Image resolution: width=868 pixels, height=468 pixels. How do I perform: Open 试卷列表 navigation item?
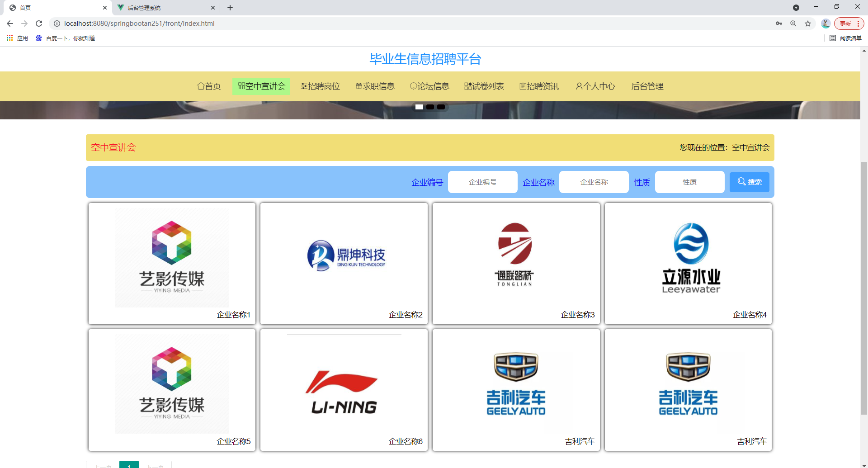(x=484, y=86)
